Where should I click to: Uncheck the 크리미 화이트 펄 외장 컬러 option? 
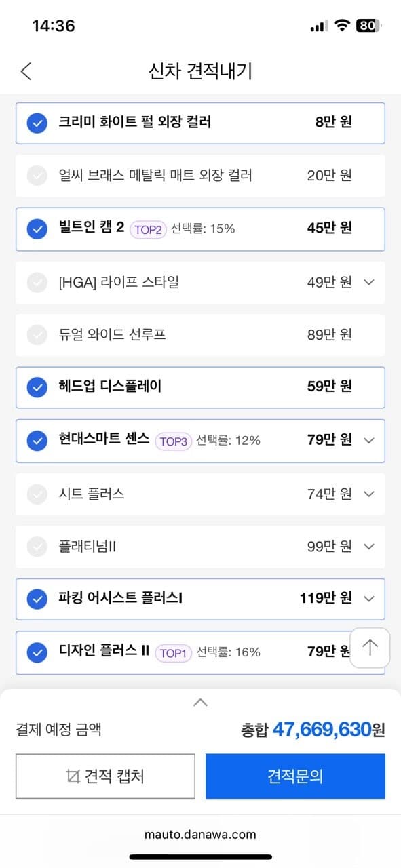[x=37, y=123]
